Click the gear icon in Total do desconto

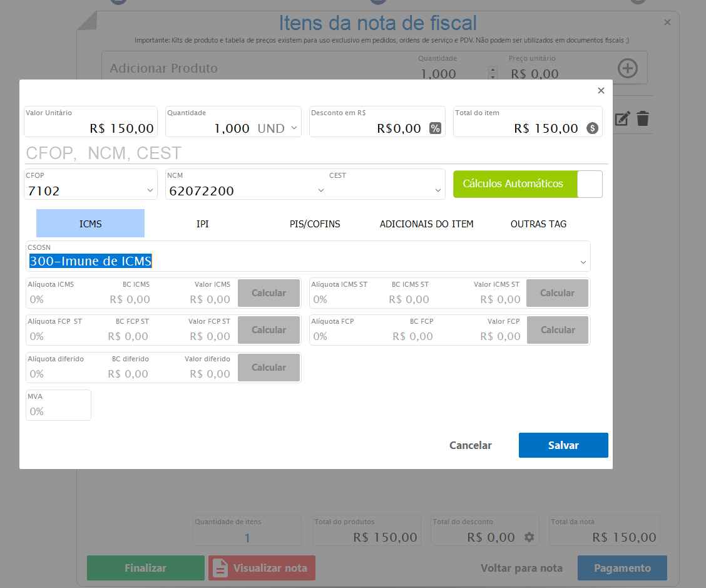(529, 537)
